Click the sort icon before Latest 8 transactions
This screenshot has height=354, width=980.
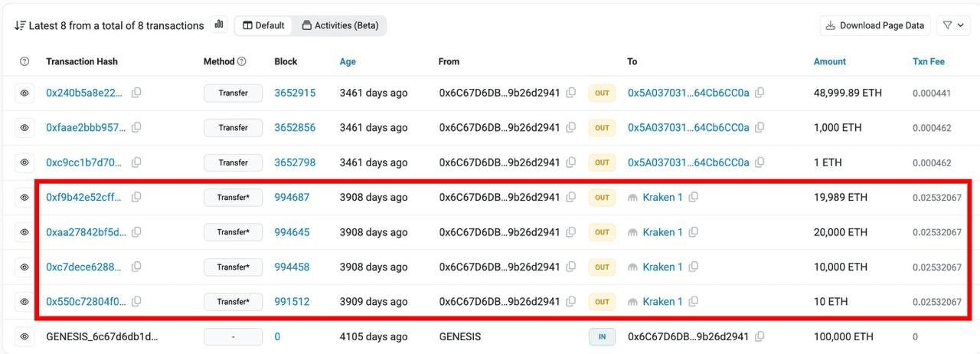point(20,25)
